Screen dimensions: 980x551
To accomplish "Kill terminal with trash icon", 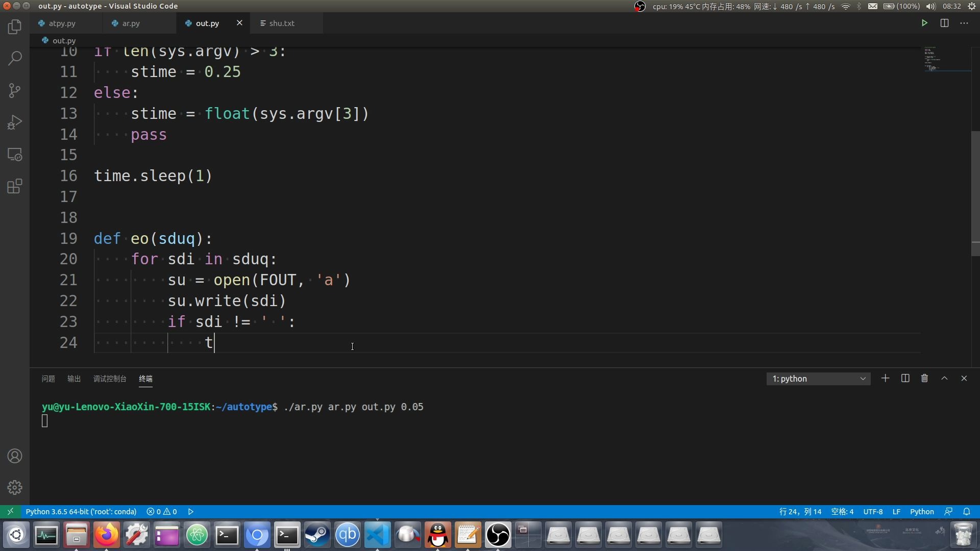I will tap(924, 379).
